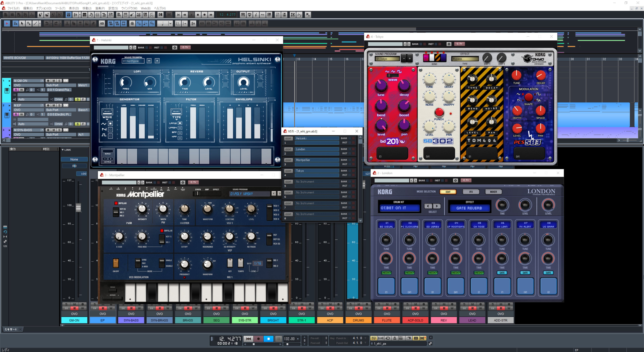644x352 pixels.
Task: Mute the M:GM-ON track
Action: click(x=53, y=81)
